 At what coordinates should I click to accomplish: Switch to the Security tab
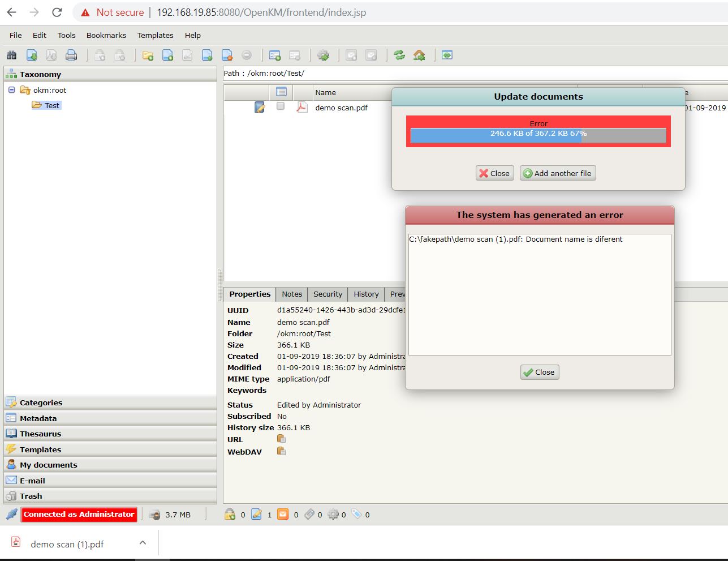tap(328, 294)
